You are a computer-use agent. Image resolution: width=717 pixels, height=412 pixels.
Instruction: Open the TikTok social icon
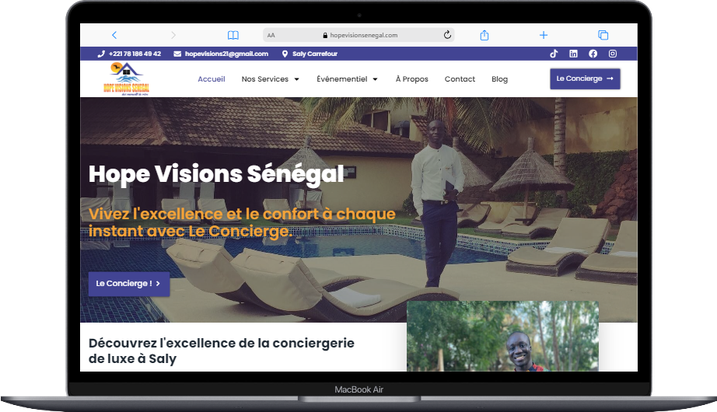554,54
